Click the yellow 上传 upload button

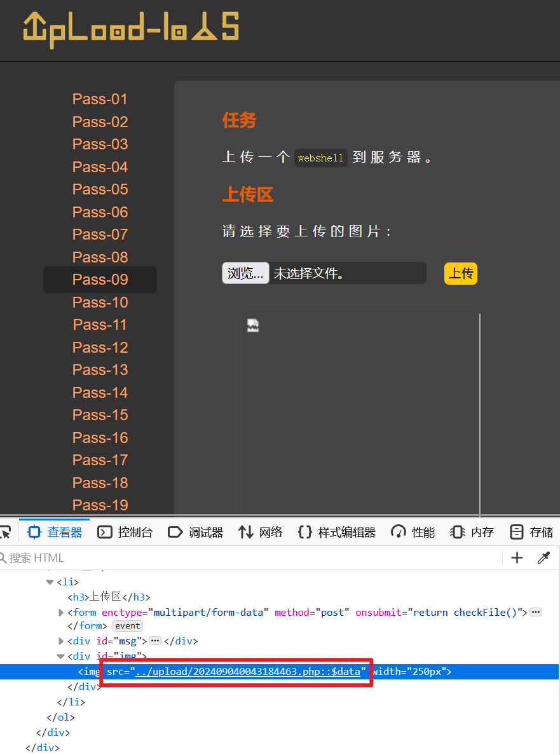point(461,273)
